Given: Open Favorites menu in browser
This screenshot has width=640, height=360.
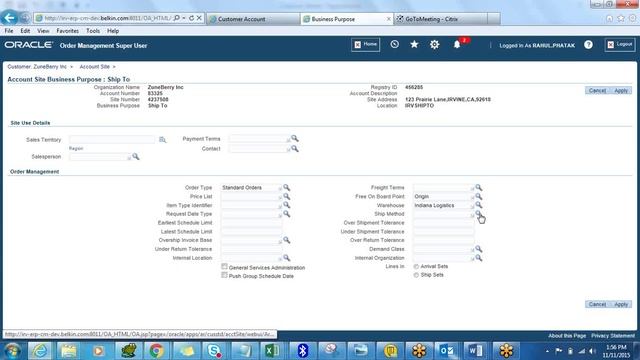Looking at the screenshot, I should [67, 31].
